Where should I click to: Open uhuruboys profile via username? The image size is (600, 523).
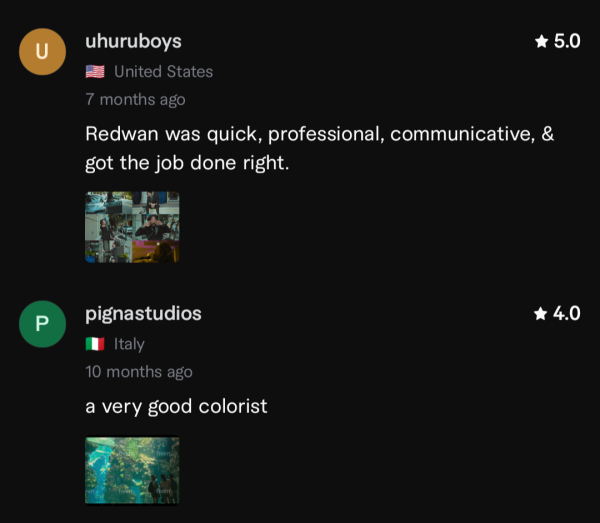coord(133,42)
